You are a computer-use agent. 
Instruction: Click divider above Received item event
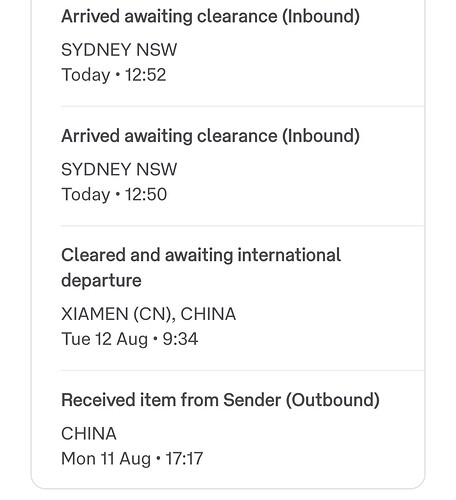tap(242, 370)
